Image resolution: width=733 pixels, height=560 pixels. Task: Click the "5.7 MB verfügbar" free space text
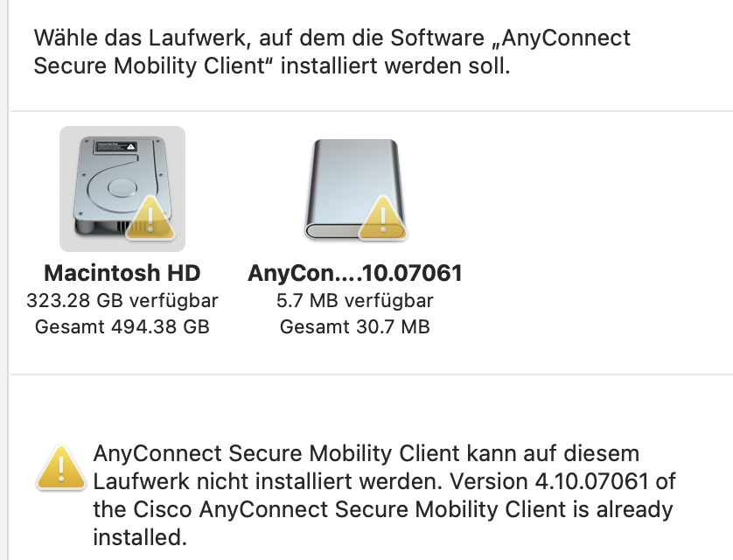[x=355, y=301]
